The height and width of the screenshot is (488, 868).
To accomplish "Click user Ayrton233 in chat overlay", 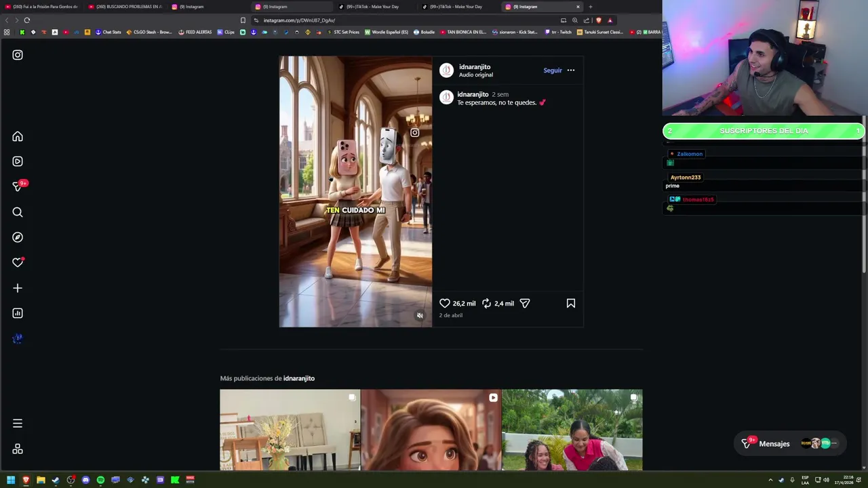I will click(x=686, y=178).
